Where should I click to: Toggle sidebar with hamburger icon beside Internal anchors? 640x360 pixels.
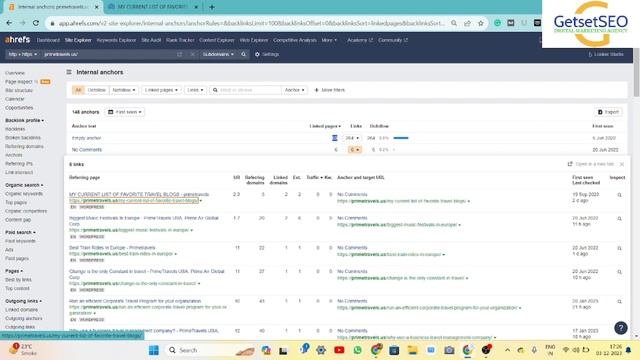(69, 72)
